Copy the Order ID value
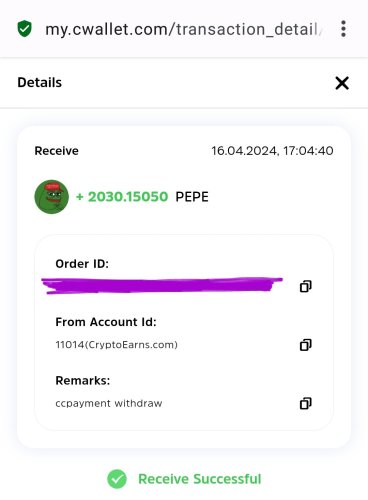Viewport: 368px width, 500px height. pos(306,286)
